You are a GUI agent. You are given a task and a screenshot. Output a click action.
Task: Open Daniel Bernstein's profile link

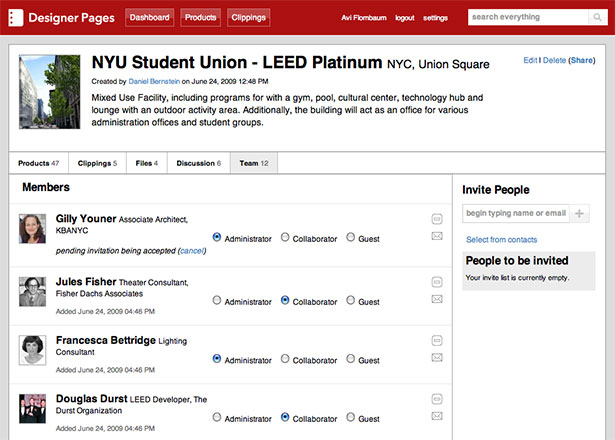[154, 82]
